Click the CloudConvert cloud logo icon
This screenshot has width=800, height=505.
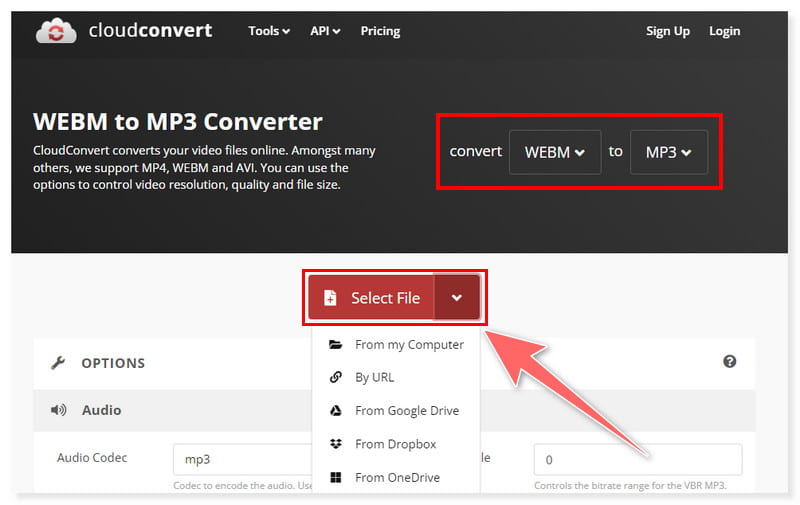tap(56, 31)
